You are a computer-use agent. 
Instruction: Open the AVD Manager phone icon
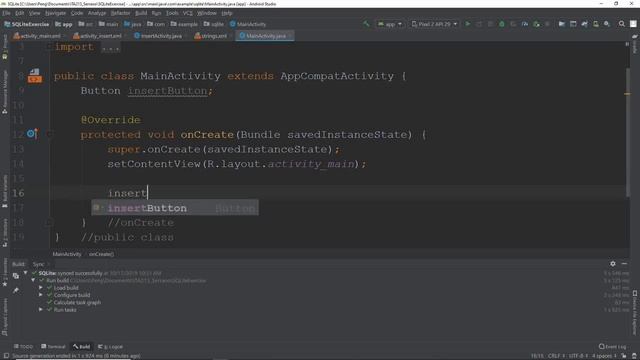pos(596,24)
